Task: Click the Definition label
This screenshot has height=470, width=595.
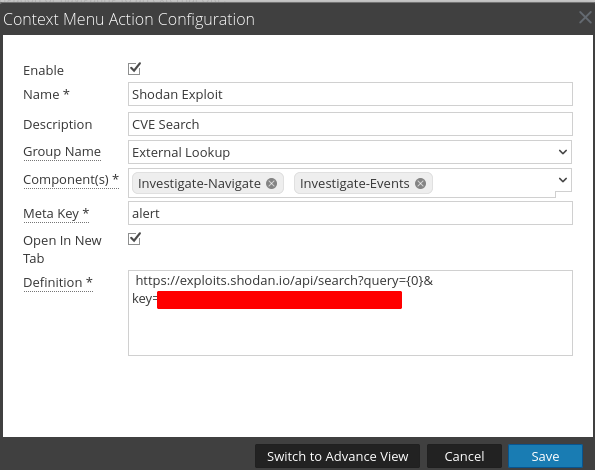Action: 58,283
